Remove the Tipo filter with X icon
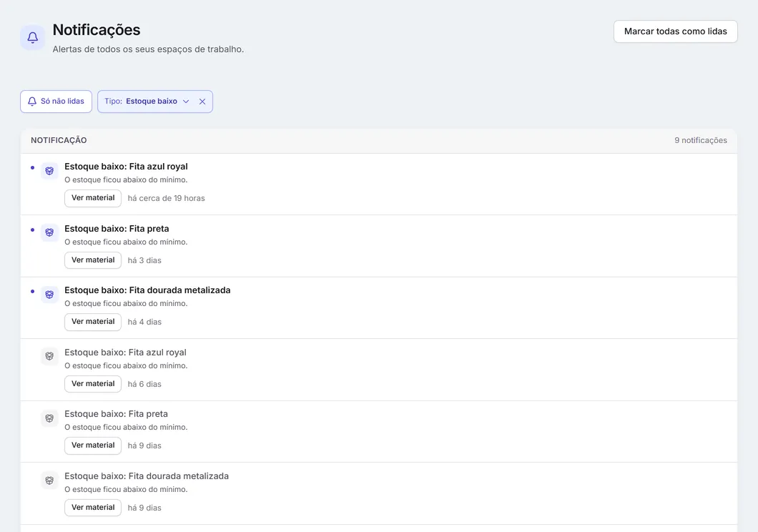Screen dimensions: 758x532 [202, 102]
